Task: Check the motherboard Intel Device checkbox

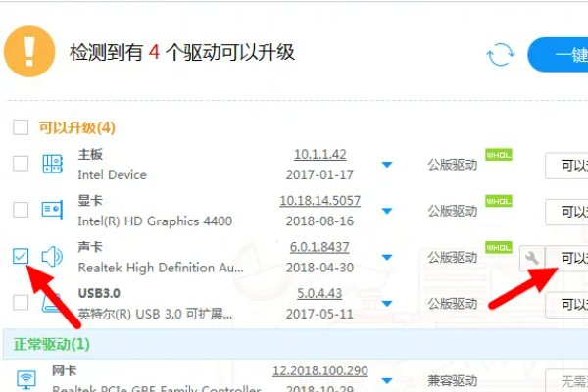Action: pyautogui.click(x=21, y=164)
